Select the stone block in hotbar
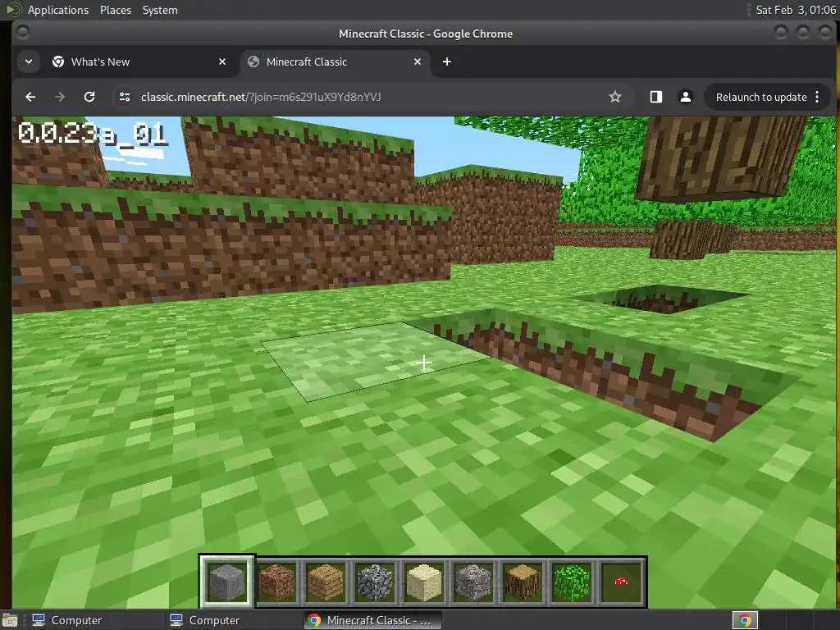The image size is (840, 630). click(x=227, y=582)
